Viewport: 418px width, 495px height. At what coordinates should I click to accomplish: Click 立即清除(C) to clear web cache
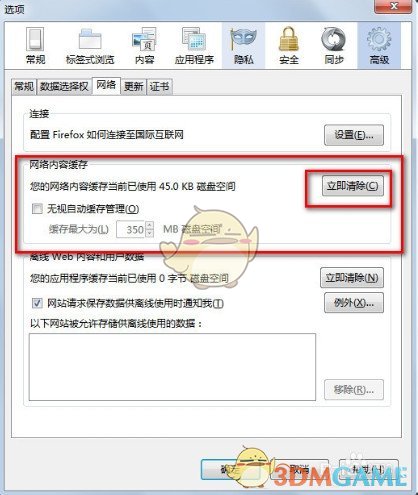coord(352,186)
